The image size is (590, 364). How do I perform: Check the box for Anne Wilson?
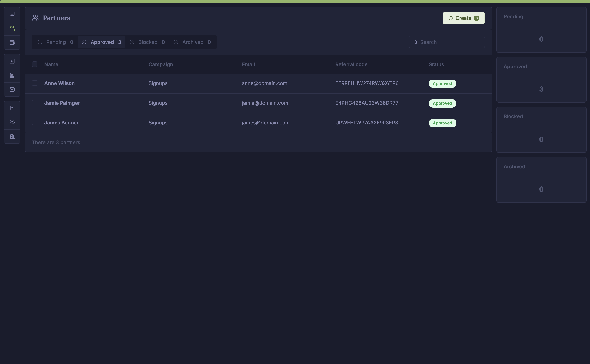pyautogui.click(x=34, y=83)
